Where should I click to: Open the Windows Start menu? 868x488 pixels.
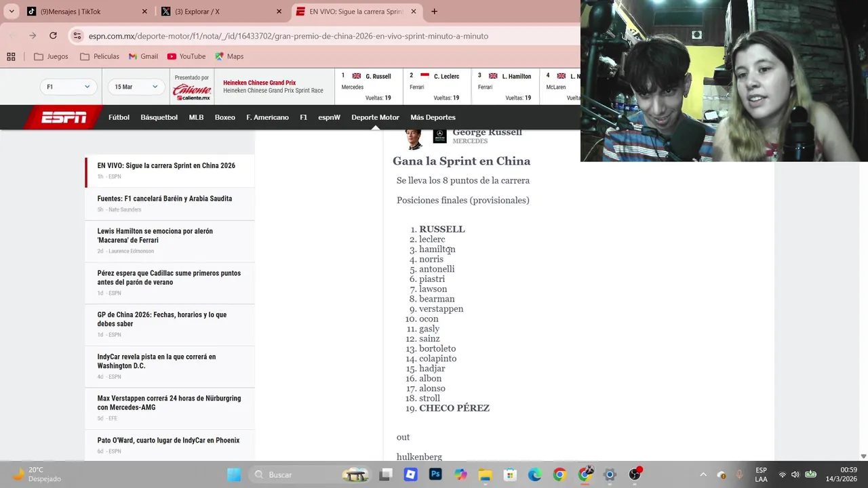pyautogui.click(x=234, y=474)
